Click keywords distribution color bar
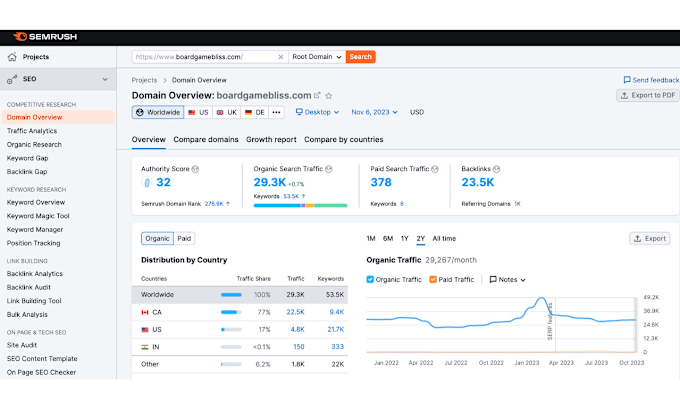 click(300, 206)
